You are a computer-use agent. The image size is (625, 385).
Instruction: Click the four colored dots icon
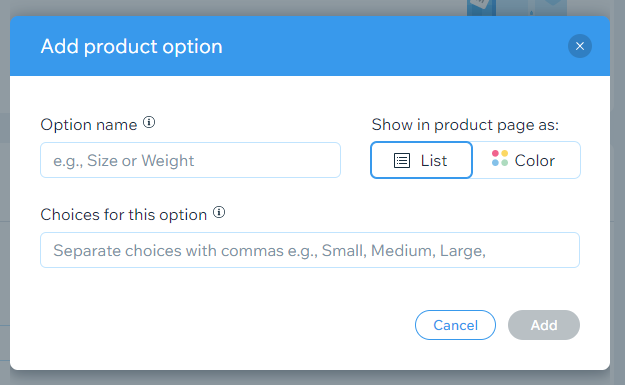coord(500,158)
